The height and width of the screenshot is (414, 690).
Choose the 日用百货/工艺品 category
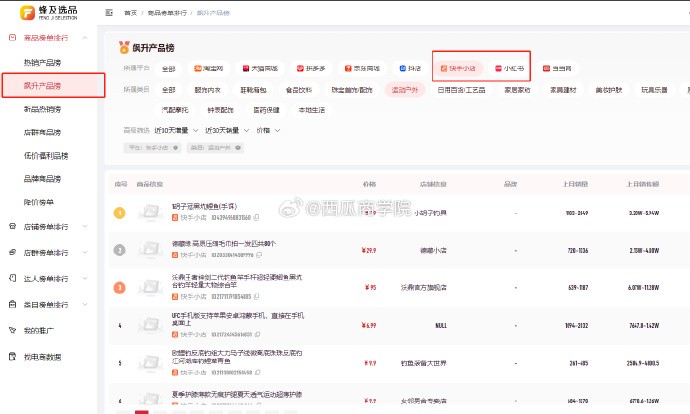(x=461, y=90)
